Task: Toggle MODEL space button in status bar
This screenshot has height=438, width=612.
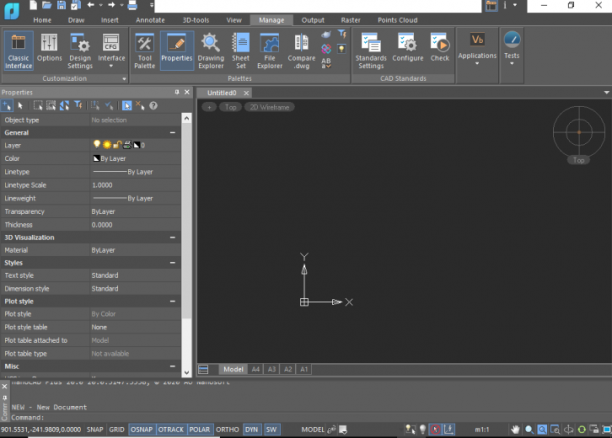Action: click(x=313, y=429)
